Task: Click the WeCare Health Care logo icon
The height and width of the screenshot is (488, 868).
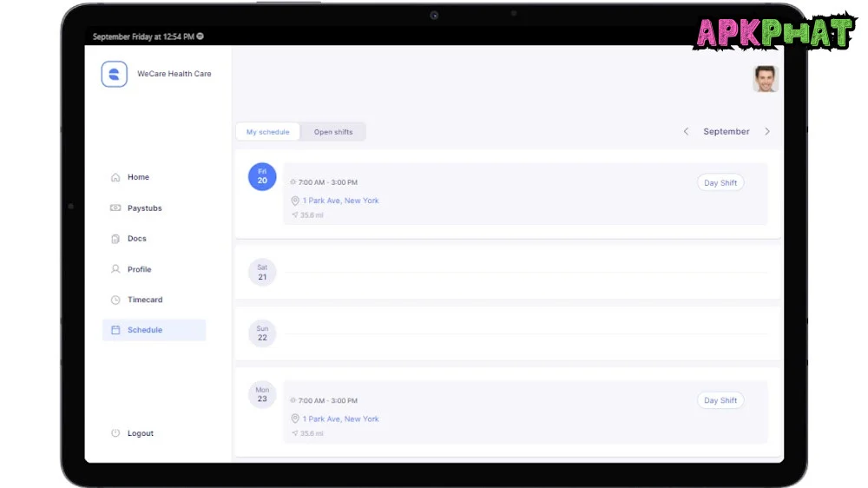Action: pyautogui.click(x=115, y=74)
